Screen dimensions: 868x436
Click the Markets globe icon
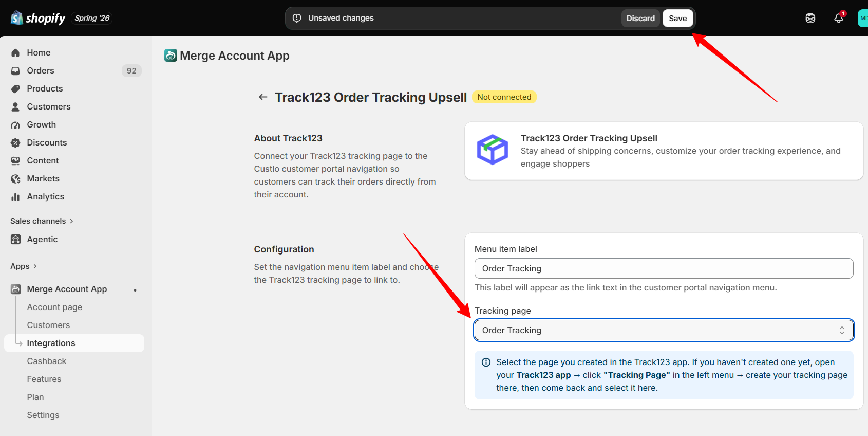click(15, 178)
